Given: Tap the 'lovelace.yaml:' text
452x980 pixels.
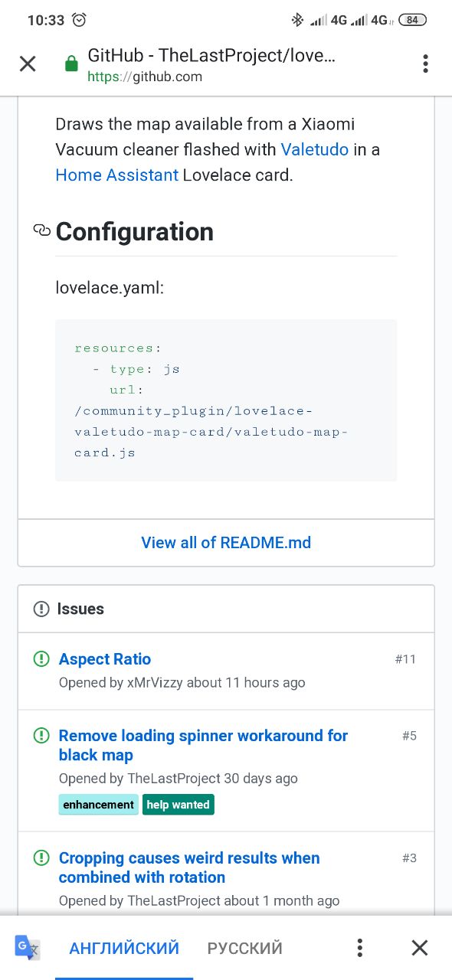Looking at the screenshot, I should coord(110,288).
